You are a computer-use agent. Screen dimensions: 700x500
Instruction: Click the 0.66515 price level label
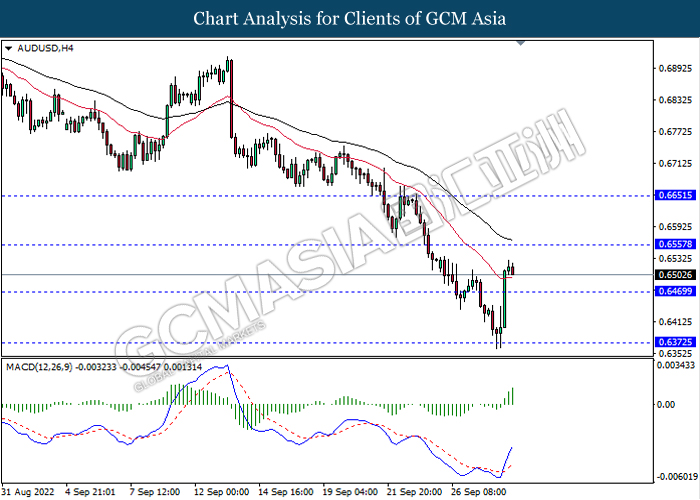point(675,195)
